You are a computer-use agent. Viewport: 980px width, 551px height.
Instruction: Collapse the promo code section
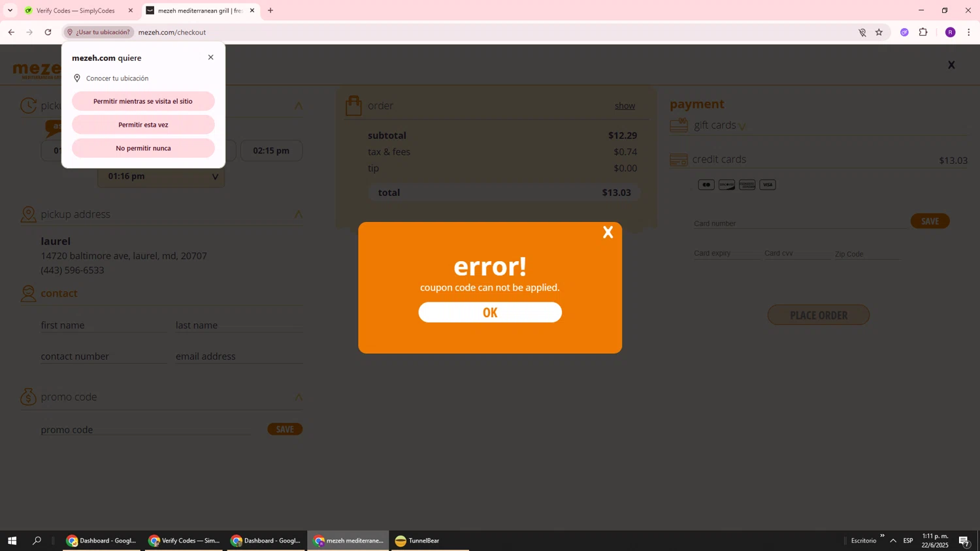(299, 397)
